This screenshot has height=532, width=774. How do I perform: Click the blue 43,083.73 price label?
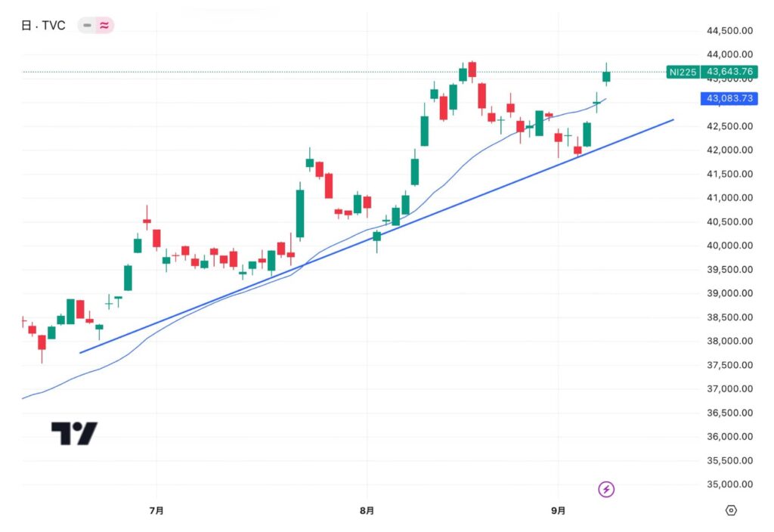point(729,98)
